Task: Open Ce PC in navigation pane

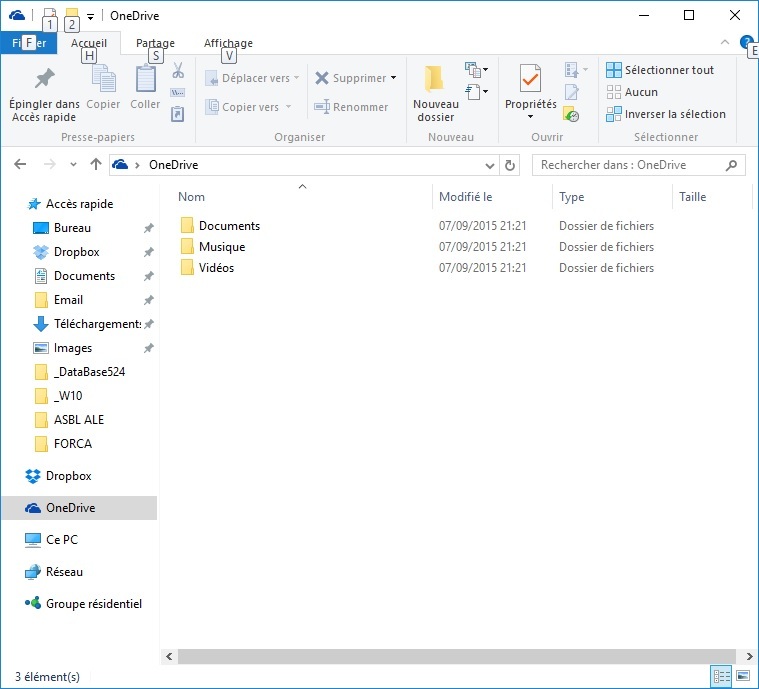Action: pyautogui.click(x=61, y=540)
